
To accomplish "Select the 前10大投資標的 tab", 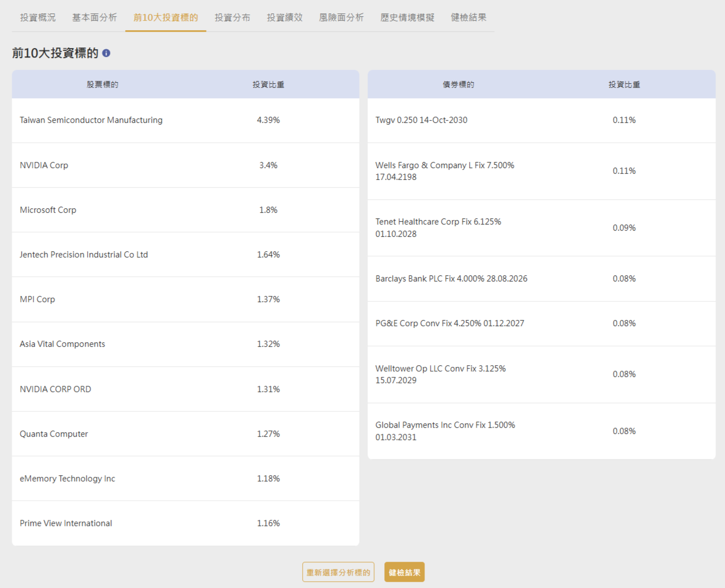I will [165, 17].
